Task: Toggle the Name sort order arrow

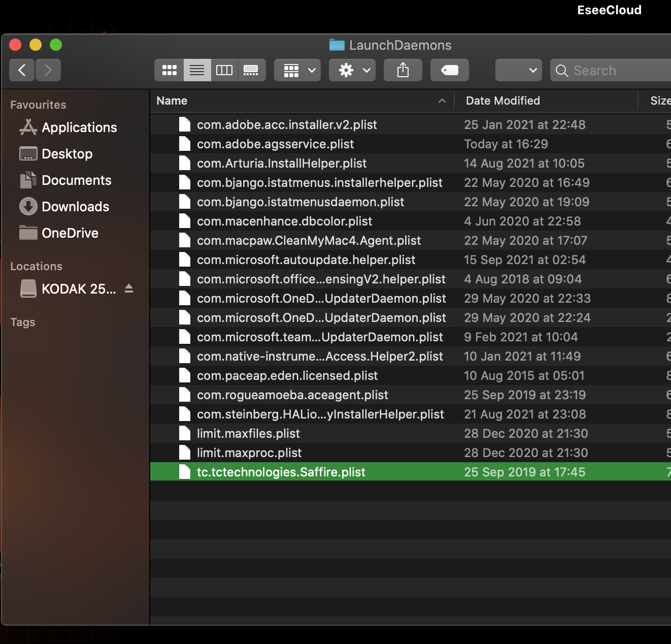Action: 442,101
